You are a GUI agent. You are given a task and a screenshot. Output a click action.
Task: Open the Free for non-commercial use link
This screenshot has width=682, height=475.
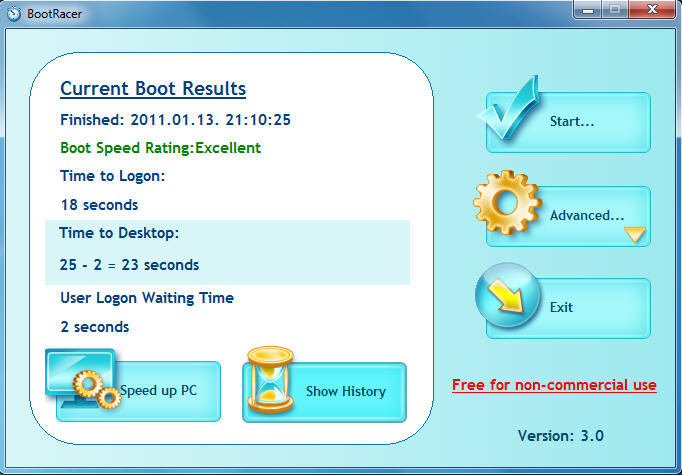coord(554,385)
